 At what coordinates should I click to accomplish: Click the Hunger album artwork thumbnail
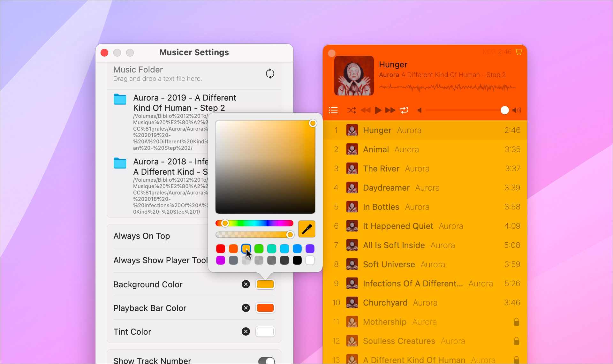click(x=354, y=76)
